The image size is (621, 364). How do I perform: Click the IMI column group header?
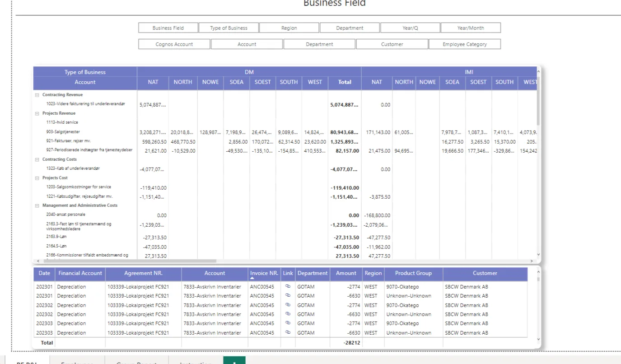(469, 72)
